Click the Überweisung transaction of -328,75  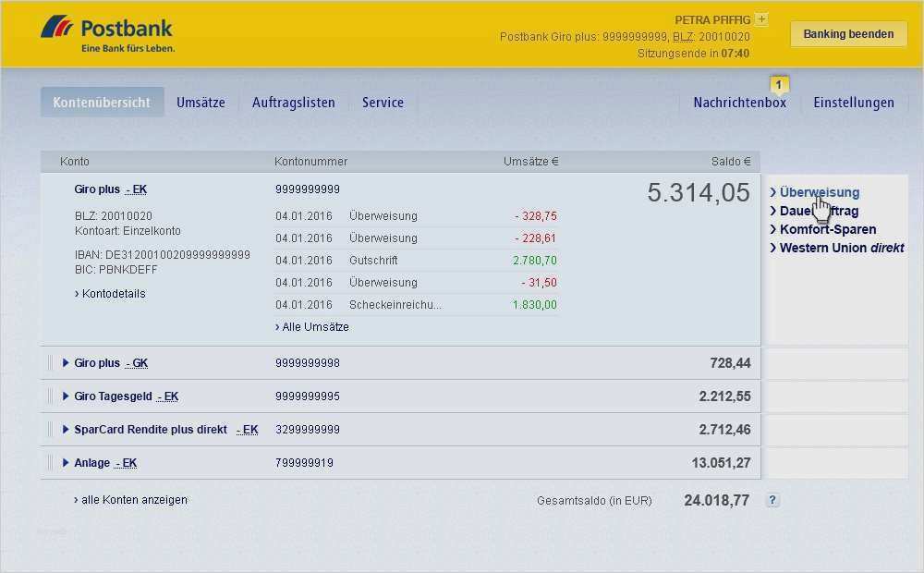416,216
